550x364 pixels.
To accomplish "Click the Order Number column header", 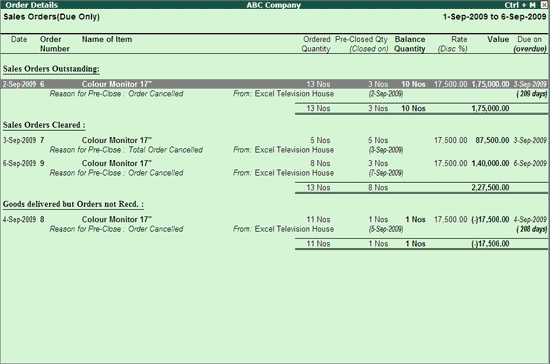I will (55, 44).
